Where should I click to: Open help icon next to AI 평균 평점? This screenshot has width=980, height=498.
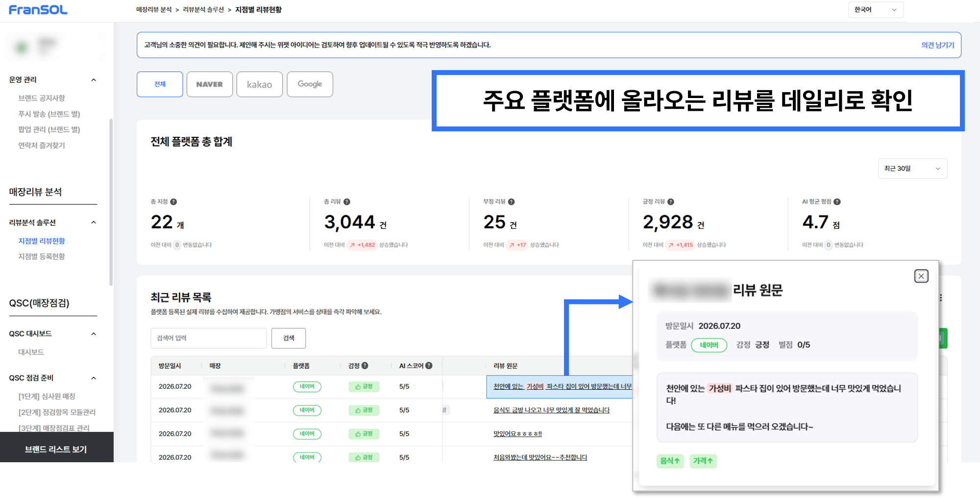(837, 202)
